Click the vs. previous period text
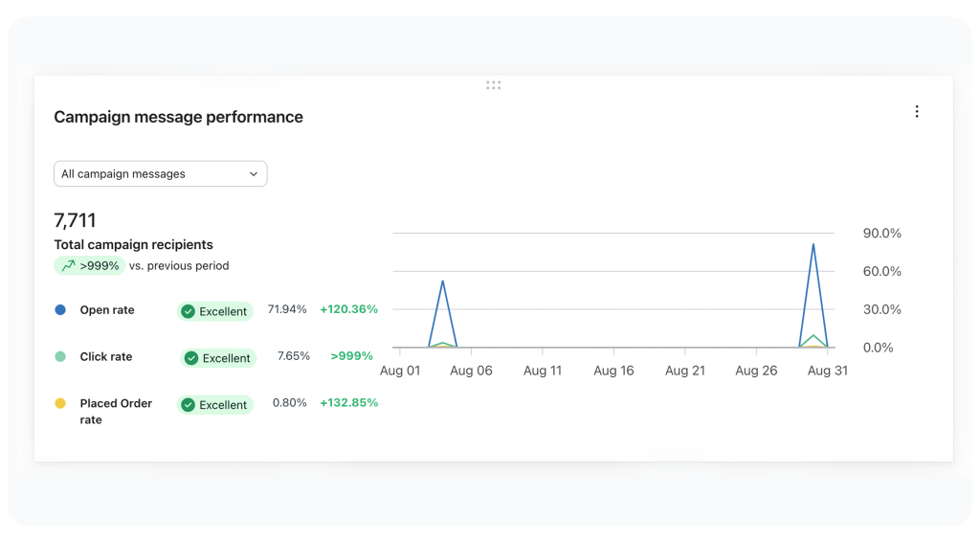Image resolution: width=980 pixels, height=542 pixels. click(179, 265)
